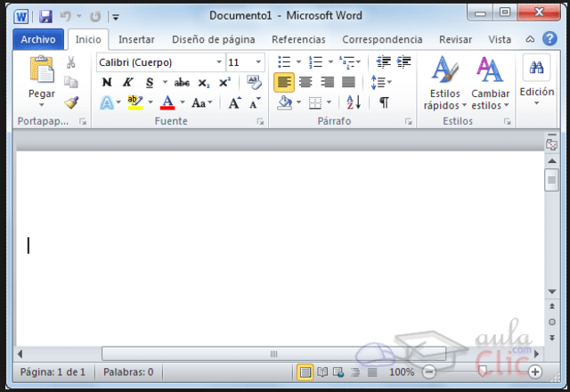The image size is (570, 392).
Task: Toggle center text alignment
Action: tap(305, 82)
